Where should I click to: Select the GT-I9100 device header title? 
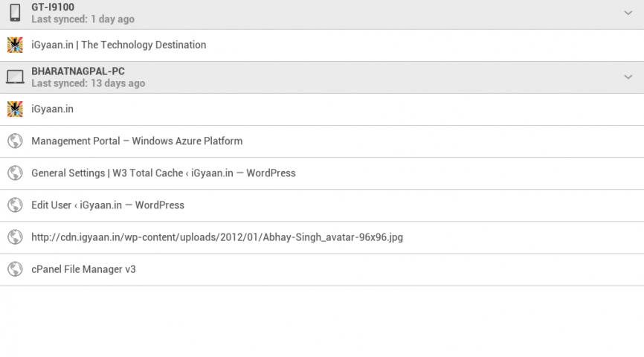tap(53, 7)
